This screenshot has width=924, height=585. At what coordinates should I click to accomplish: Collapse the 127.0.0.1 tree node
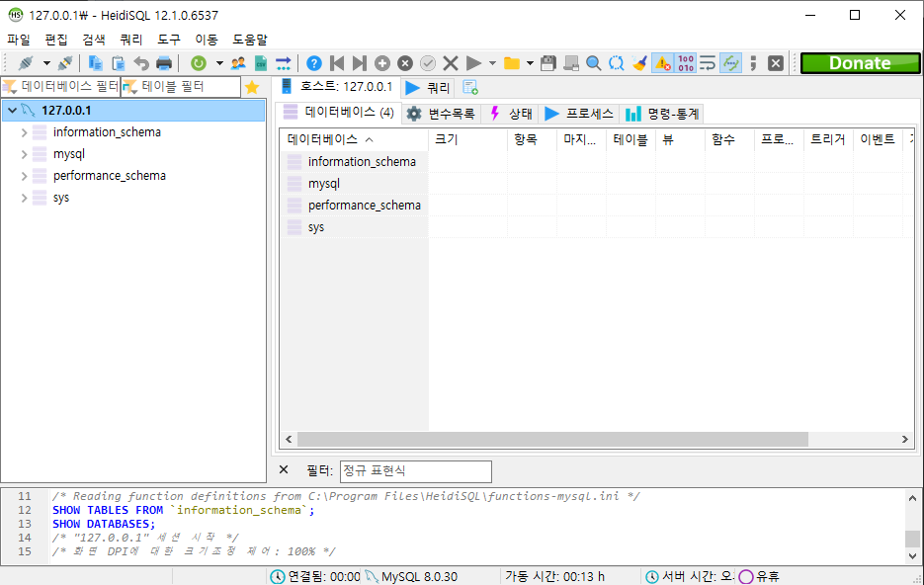12,110
